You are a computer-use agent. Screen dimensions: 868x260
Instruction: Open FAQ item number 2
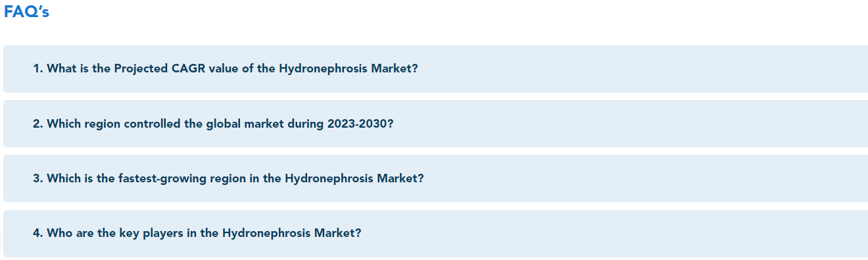pyautogui.click(x=435, y=124)
